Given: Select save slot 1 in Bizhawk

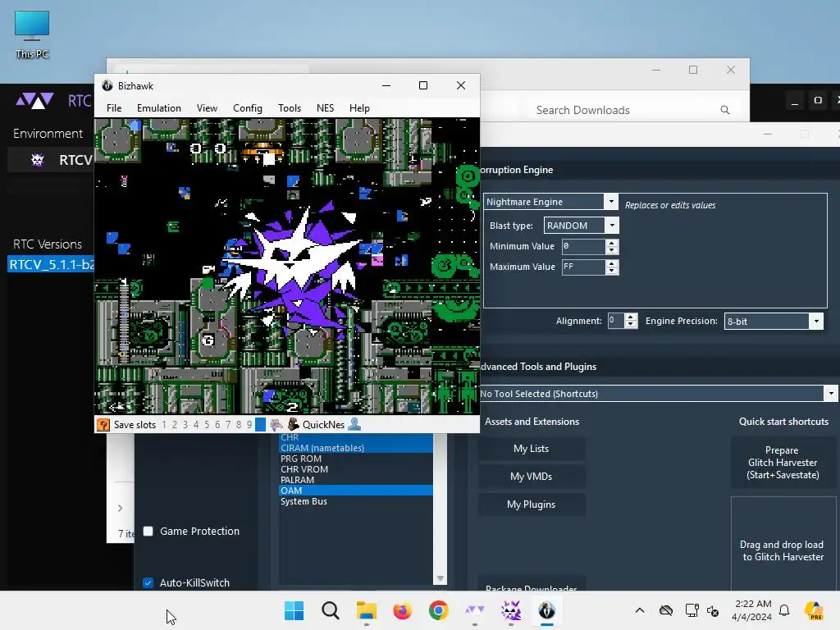Looking at the screenshot, I should click(164, 425).
